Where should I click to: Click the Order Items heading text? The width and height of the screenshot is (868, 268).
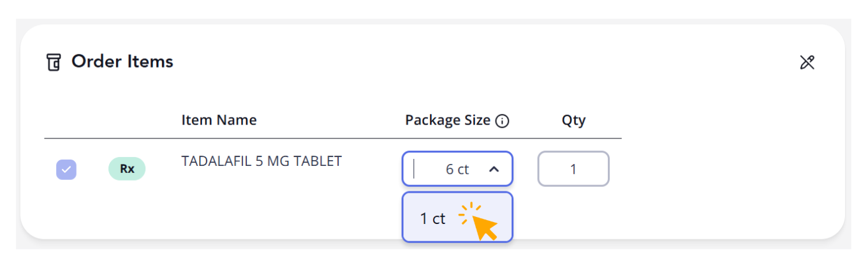(122, 62)
